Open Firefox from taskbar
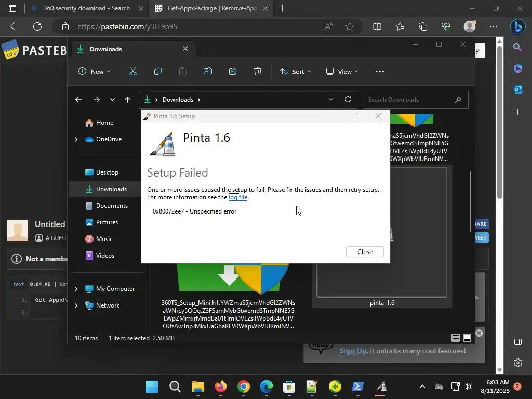 (x=220, y=387)
